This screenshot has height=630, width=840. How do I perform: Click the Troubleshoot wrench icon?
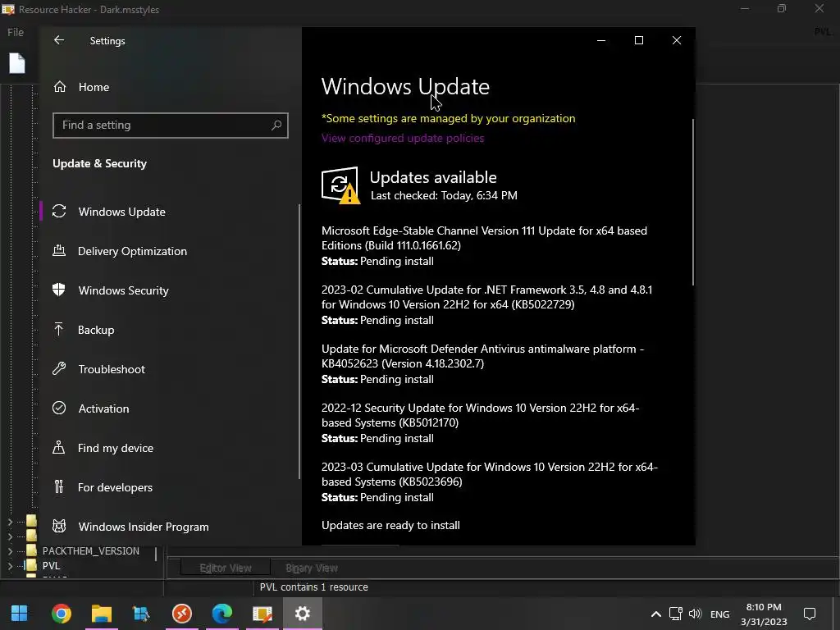tap(59, 368)
